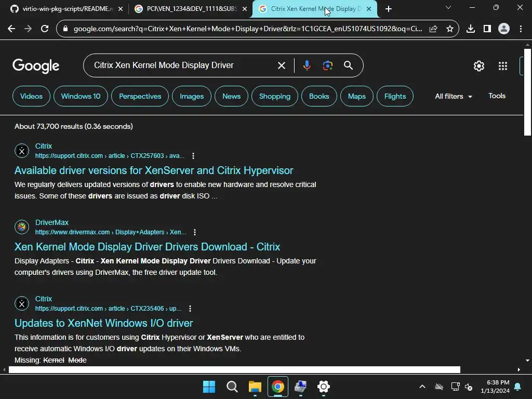Image resolution: width=532 pixels, height=399 pixels.
Task: Toggle the Chrome side panel icon
Action: tap(487, 29)
